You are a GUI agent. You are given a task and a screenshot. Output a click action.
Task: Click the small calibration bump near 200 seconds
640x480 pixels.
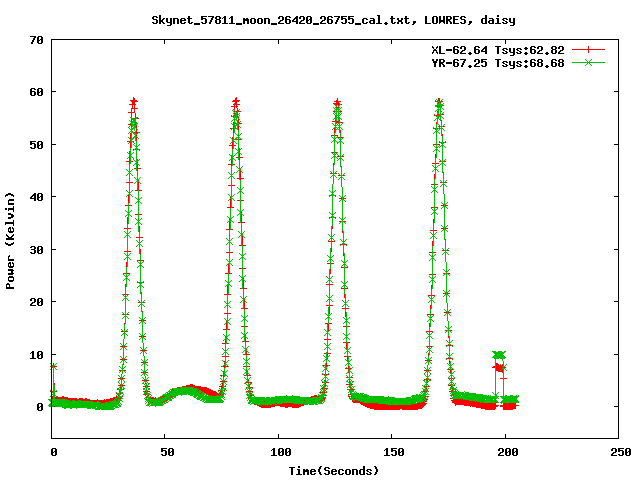[x=499, y=361]
